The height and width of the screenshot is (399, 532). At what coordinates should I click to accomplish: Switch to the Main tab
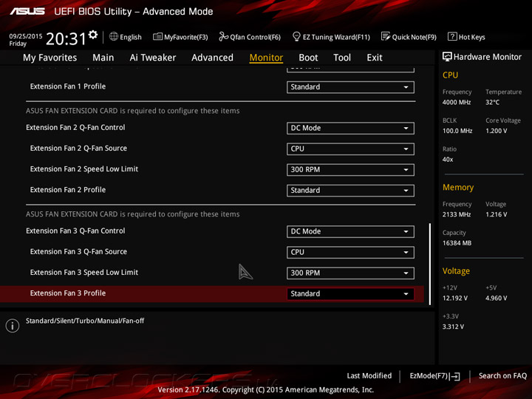click(103, 58)
